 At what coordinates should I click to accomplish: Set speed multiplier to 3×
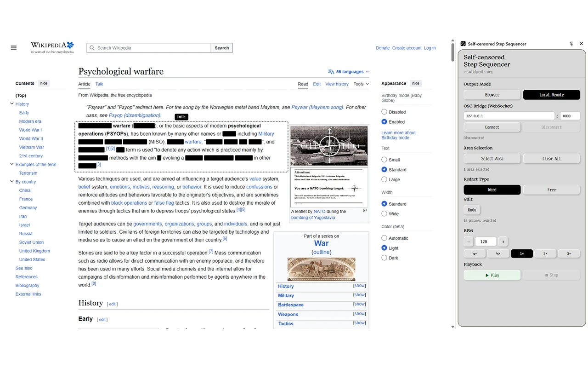click(x=569, y=253)
